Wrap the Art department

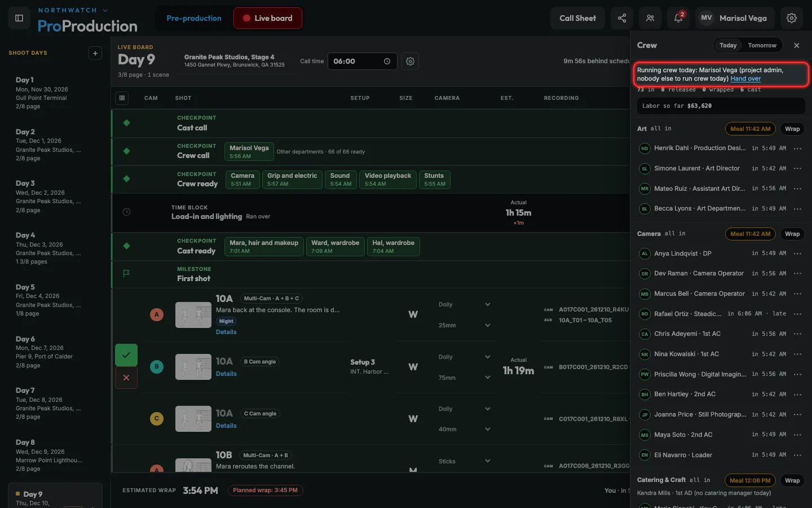(792, 129)
